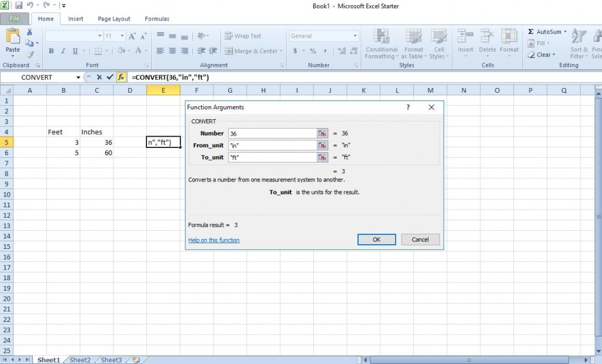Open Cell Styles gallery
Screen dimensions: 602x364
[x=439, y=44]
